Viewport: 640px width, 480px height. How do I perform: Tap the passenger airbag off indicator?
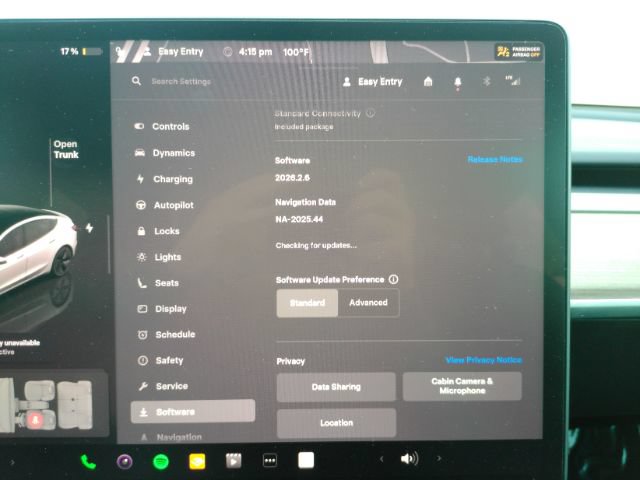click(x=518, y=52)
